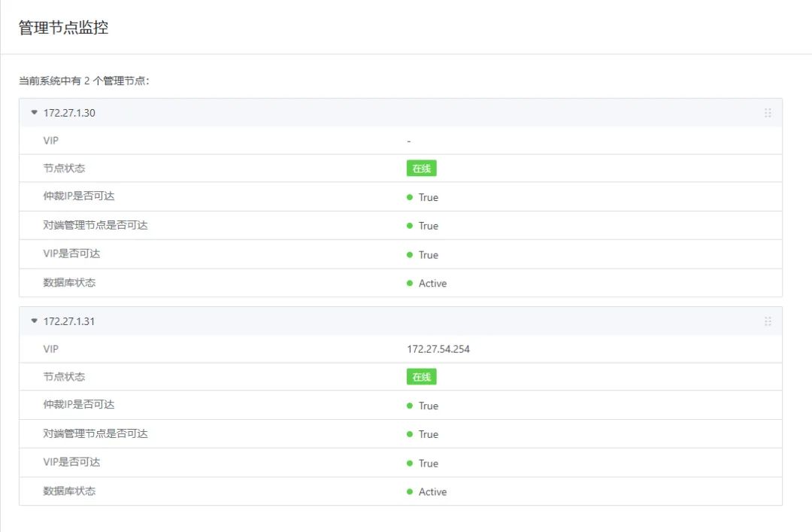Screen dimensions: 812x532
Task: Click green dot beside VIP是否可达 in 172.27.1.30
Action: click(x=410, y=255)
